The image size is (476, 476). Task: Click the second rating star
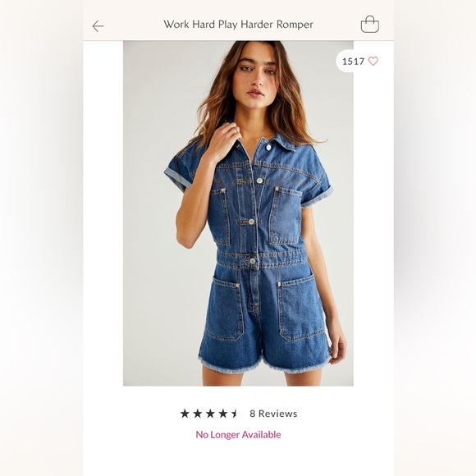(197, 413)
